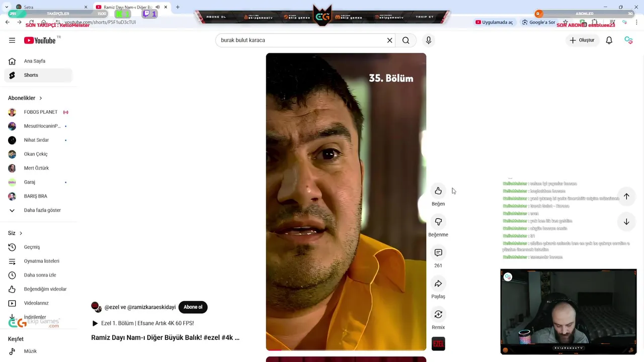Open @ezel ve @ramizkaraeskidayi channel link
This screenshot has height=362, width=644.
(x=139, y=307)
